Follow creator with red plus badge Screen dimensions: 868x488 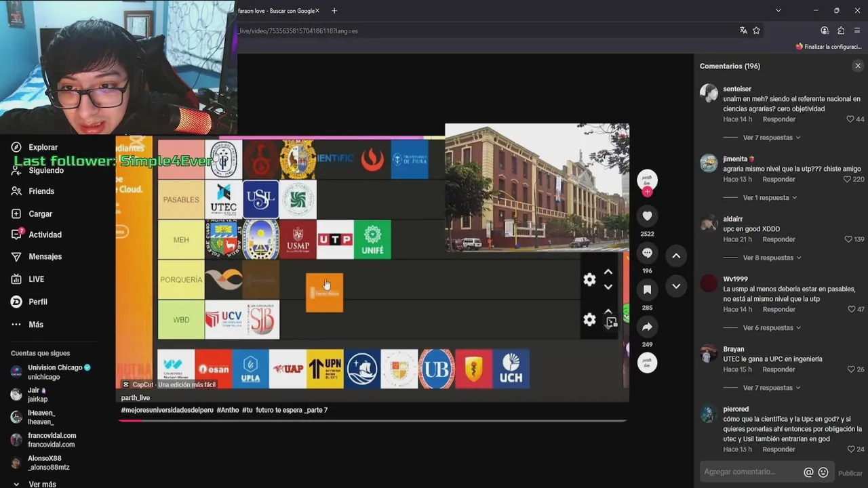point(647,192)
